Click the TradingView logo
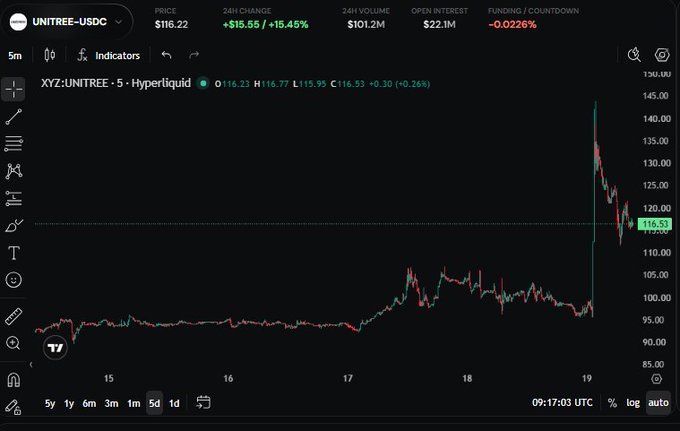This screenshot has height=431, width=680. pyautogui.click(x=56, y=347)
